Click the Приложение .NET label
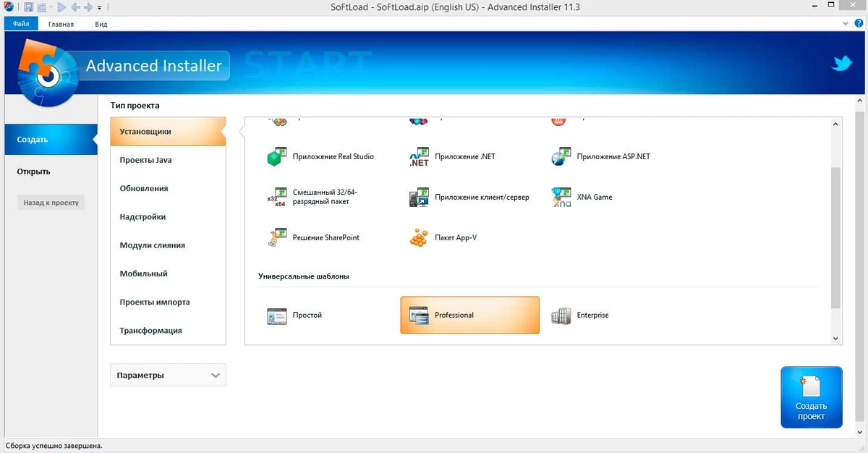Image resolution: width=868 pixels, height=453 pixels. pyautogui.click(x=465, y=156)
